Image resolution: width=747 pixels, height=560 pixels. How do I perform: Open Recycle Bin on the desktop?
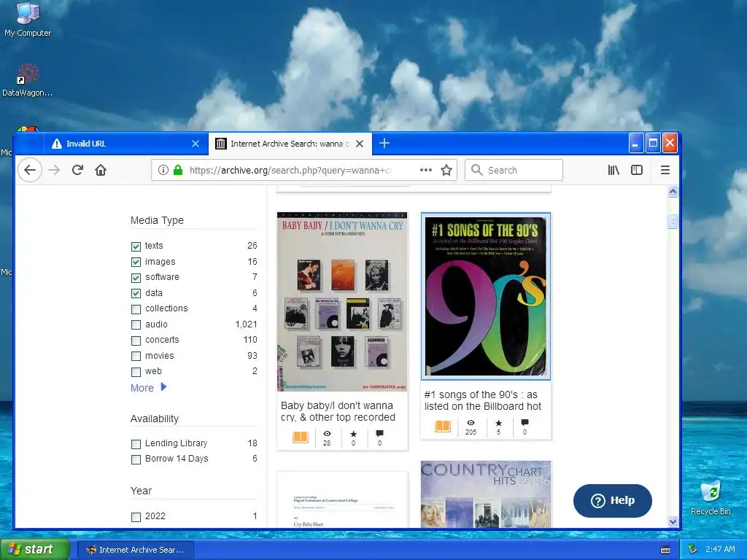(x=711, y=497)
